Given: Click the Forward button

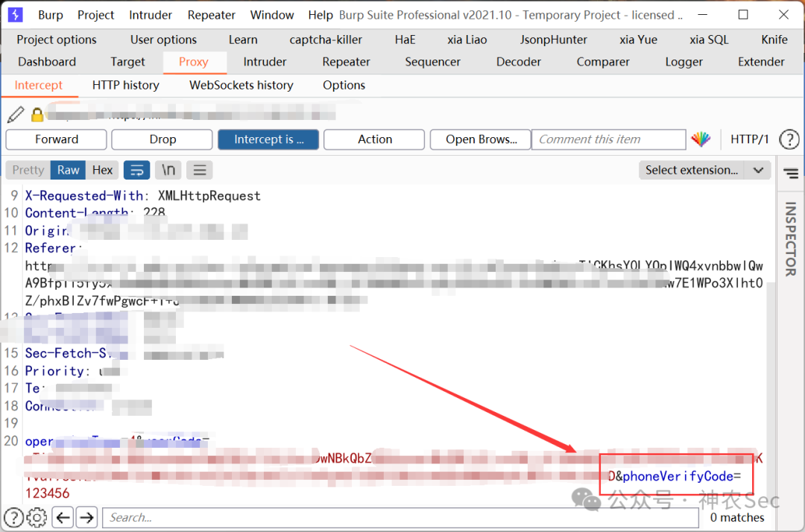Looking at the screenshot, I should [57, 139].
